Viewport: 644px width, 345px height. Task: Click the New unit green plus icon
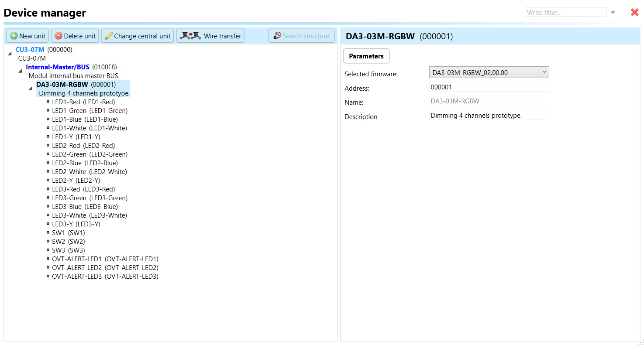(x=14, y=36)
